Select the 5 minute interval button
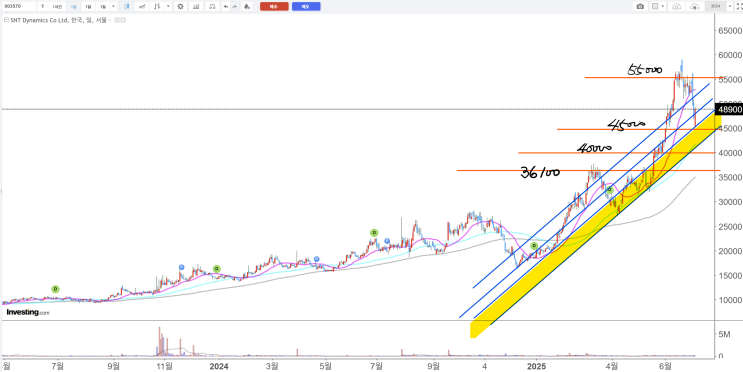Image resolution: width=743 pixels, height=372 pixels. tap(43, 6)
